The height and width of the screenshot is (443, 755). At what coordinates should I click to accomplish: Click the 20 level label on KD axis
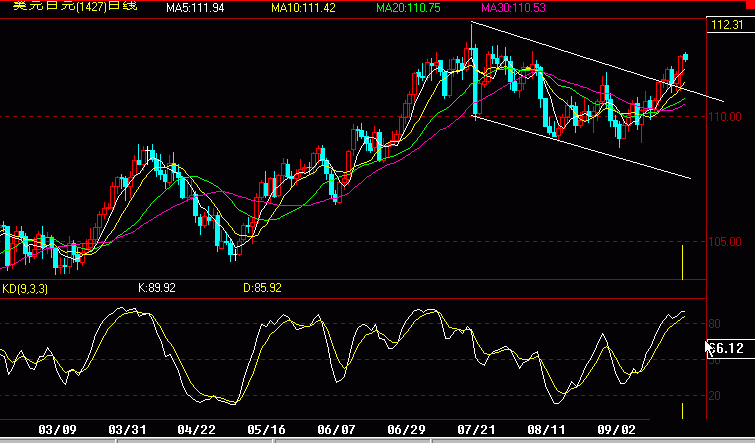[x=715, y=396]
